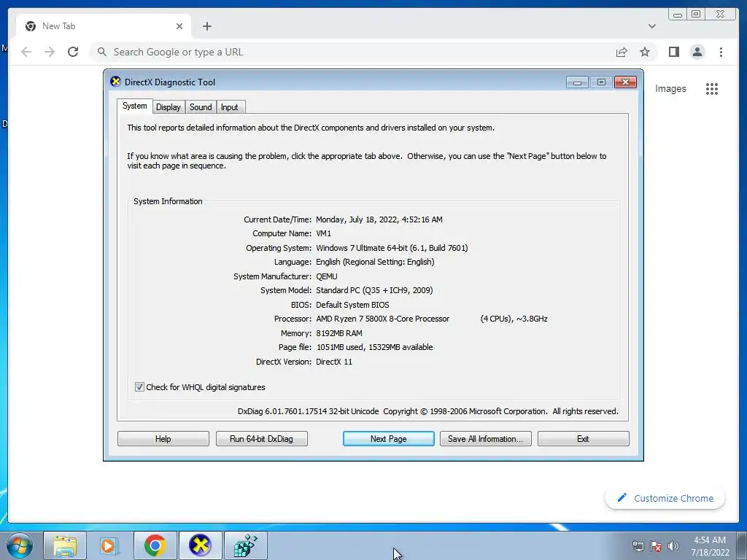Open the clock showing 4:54 AM
Viewport: 747px width, 560px height.
[710, 546]
